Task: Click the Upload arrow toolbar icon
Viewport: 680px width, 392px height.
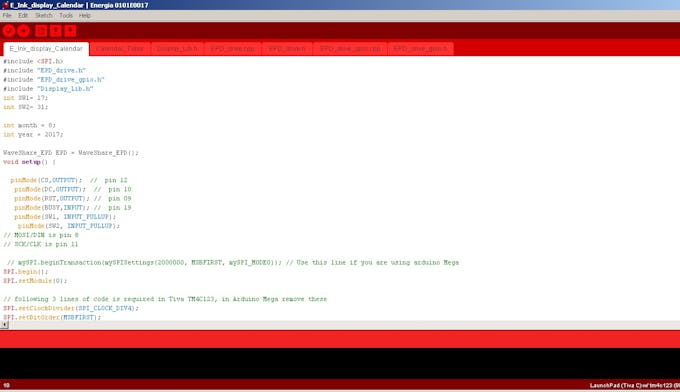Action: (x=23, y=31)
